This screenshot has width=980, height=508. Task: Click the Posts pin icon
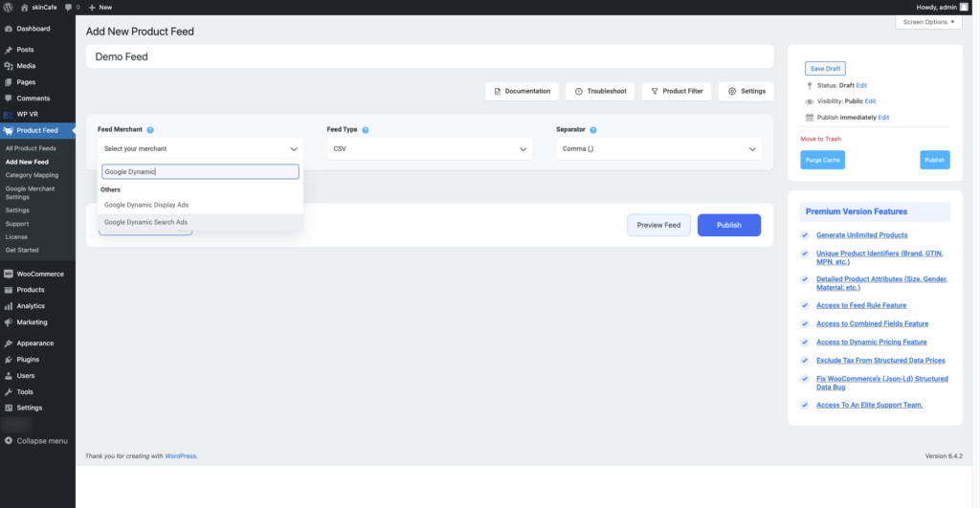pyautogui.click(x=8, y=50)
